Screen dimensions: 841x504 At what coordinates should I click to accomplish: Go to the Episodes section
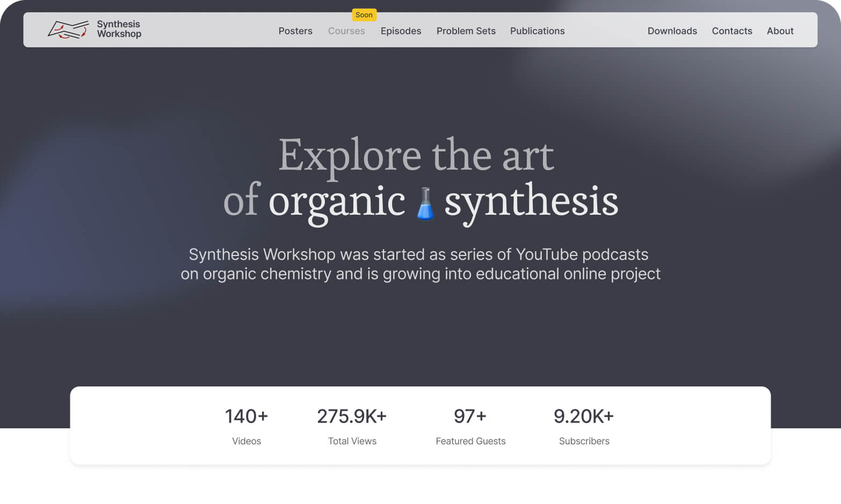tap(401, 31)
